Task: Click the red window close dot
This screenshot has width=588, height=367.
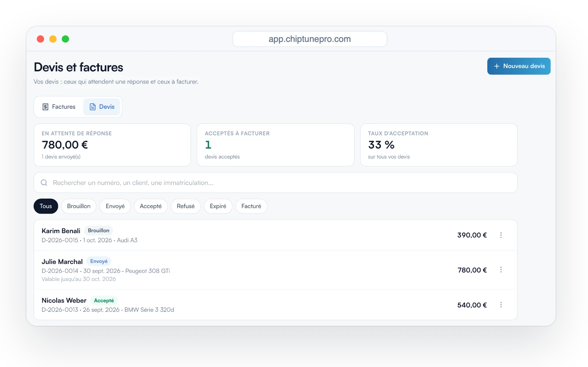Action: 40,39
